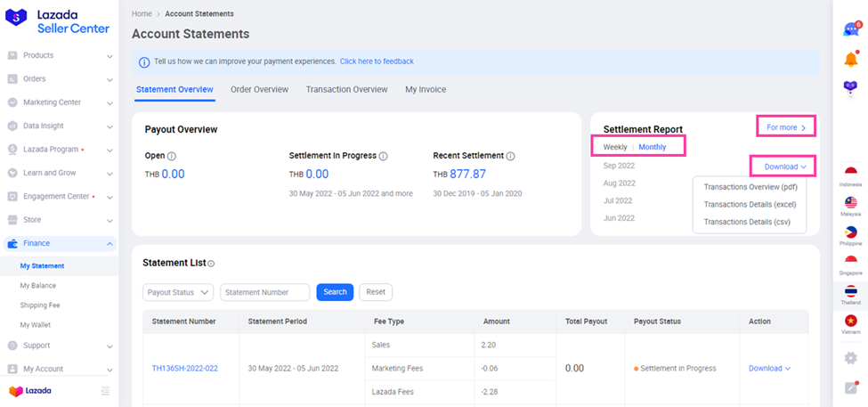This screenshot has width=868, height=407.
Task: Open Shipping Fee in sidebar
Action: 40,305
